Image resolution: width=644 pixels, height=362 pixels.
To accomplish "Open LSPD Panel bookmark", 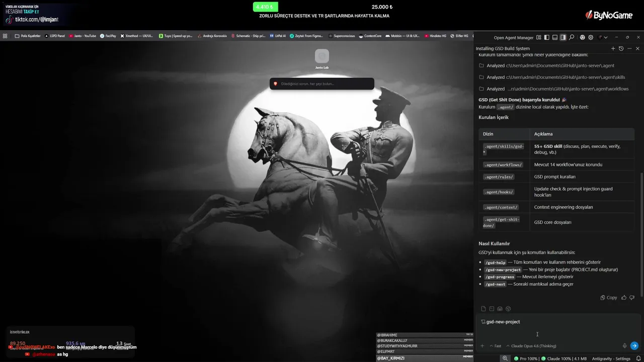I will [55, 36].
